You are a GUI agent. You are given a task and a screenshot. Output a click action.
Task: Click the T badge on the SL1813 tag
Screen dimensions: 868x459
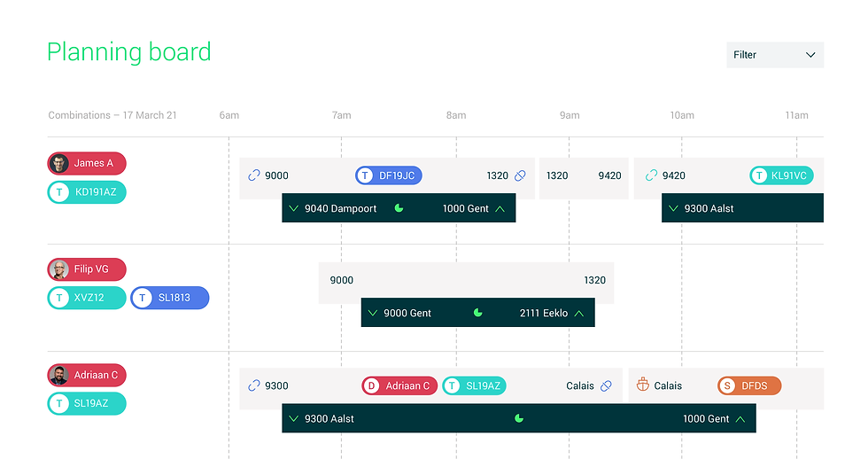[143, 298]
